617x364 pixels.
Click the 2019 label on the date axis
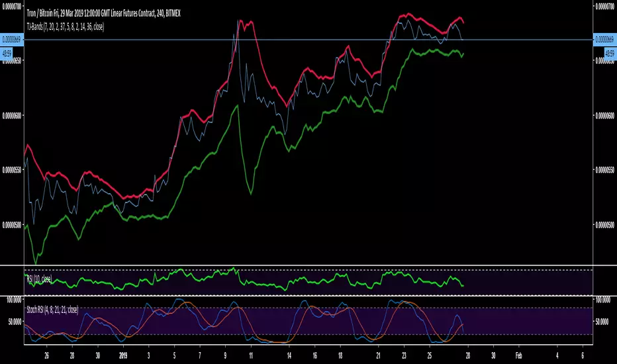coord(122,355)
